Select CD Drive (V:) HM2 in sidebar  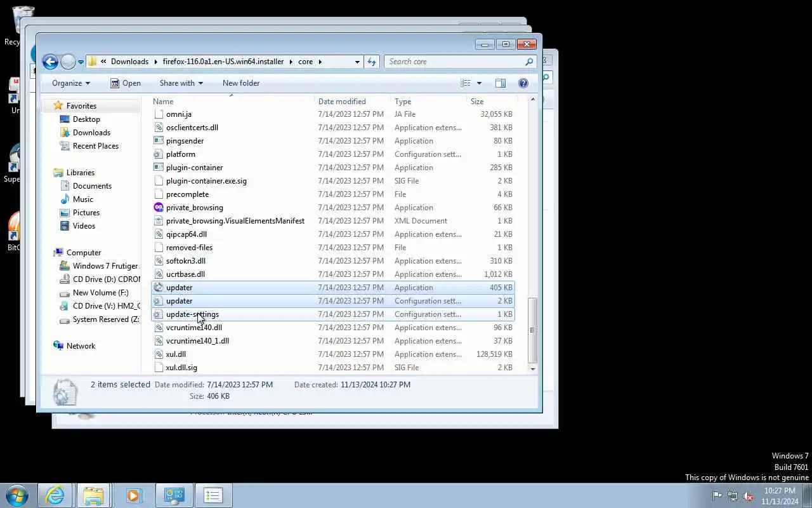point(106,306)
